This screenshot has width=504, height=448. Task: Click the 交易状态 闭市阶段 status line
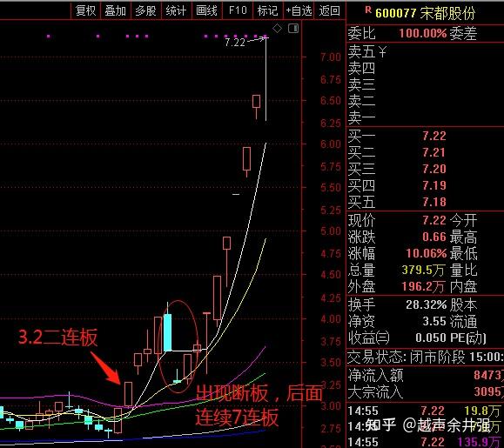(425, 357)
